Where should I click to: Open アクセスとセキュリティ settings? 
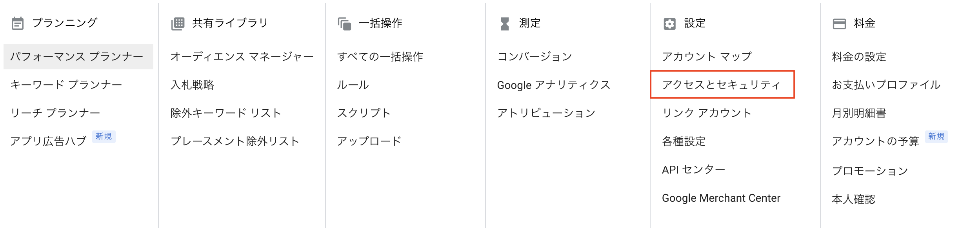(x=721, y=85)
